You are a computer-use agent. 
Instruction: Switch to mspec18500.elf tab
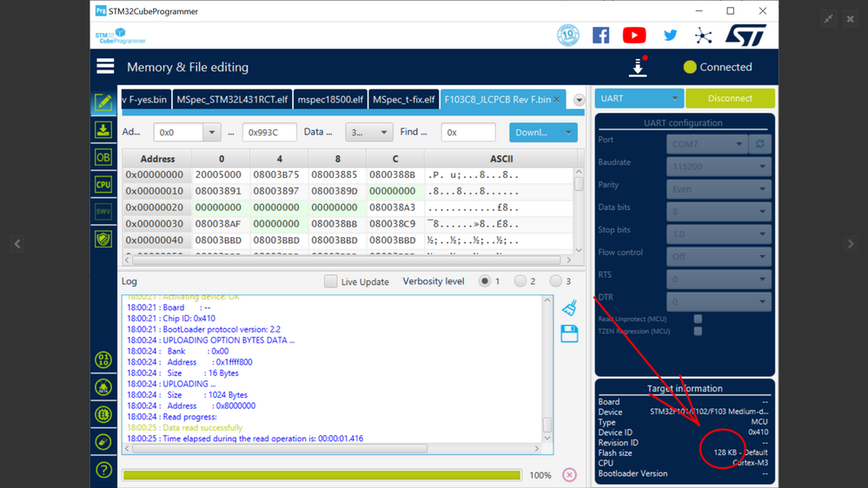point(330,100)
